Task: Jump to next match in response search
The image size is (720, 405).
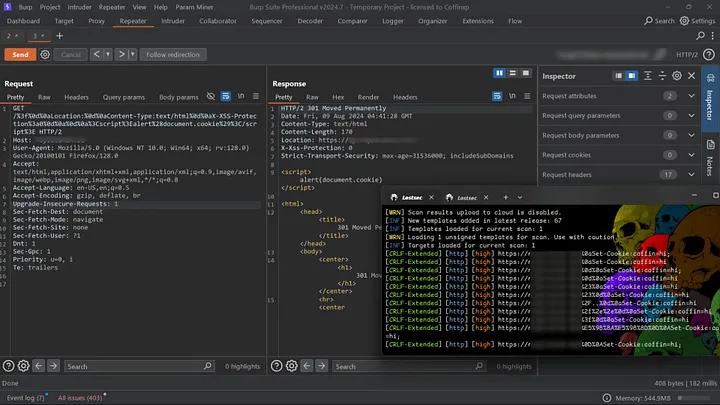Action: click(321, 366)
